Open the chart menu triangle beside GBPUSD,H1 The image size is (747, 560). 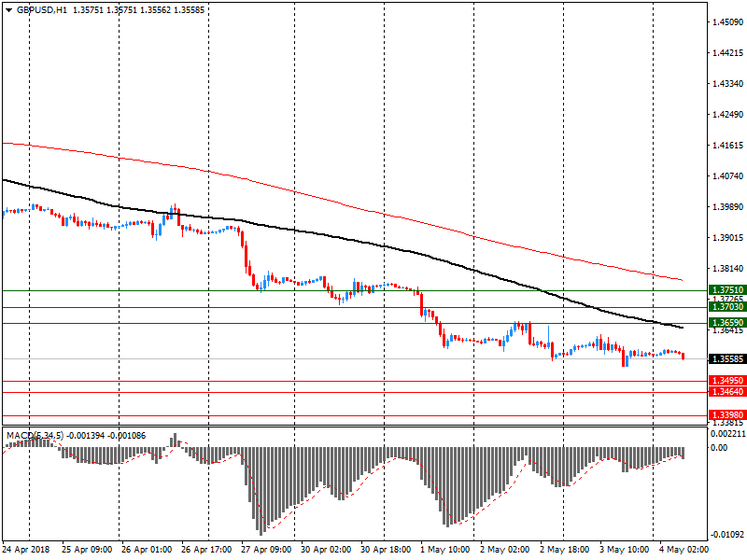click(x=8, y=10)
